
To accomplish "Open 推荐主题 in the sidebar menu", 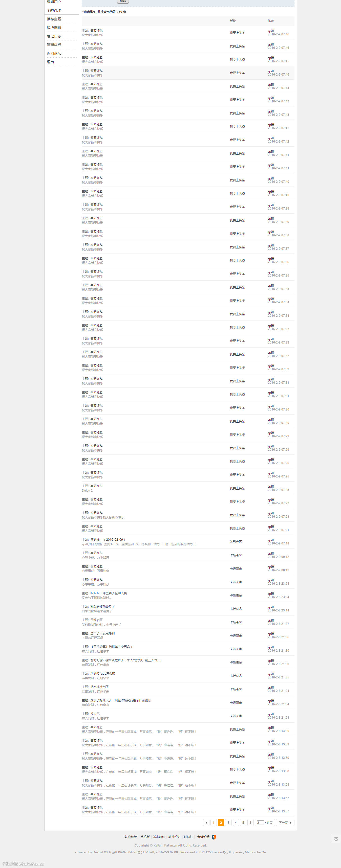I will [x=54, y=19].
